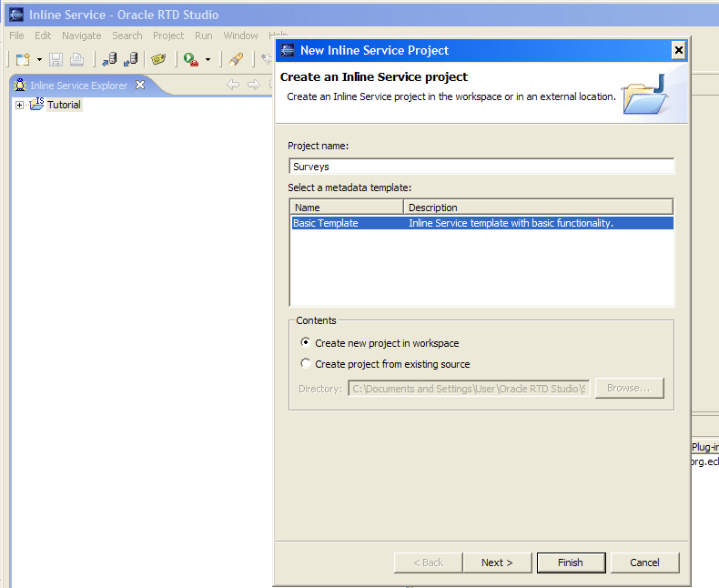The width and height of the screenshot is (719, 588).
Task: Expand the Tutorial project tree node
Action: pyautogui.click(x=20, y=105)
